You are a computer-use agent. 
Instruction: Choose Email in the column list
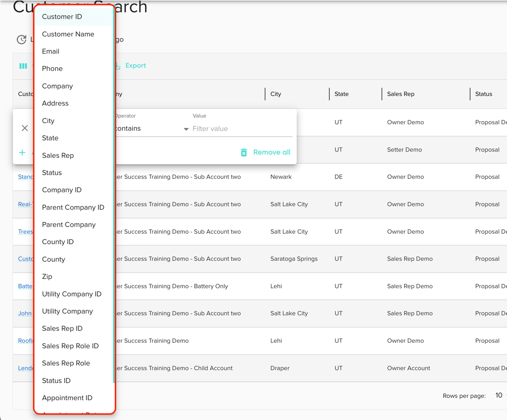pyautogui.click(x=75, y=51)
